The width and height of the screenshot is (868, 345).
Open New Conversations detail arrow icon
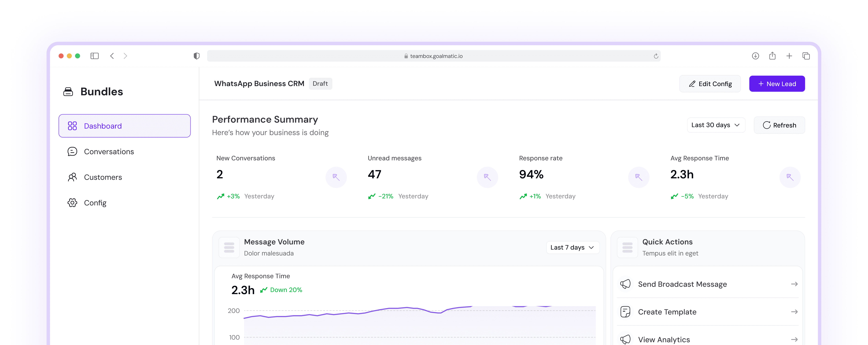point(336,177)
